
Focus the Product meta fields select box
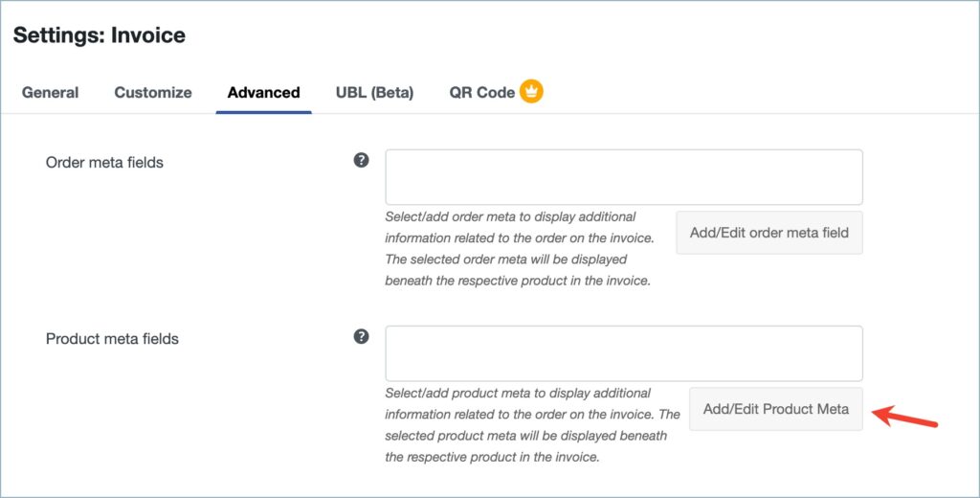[x=624, y=353]
